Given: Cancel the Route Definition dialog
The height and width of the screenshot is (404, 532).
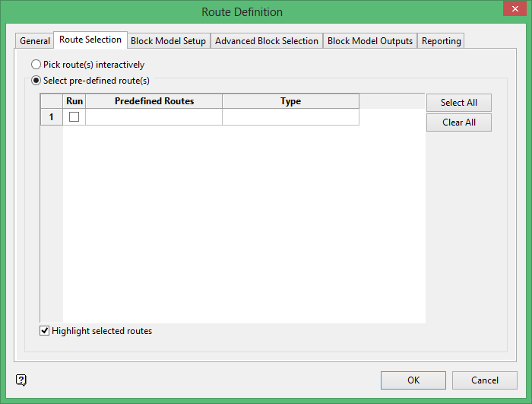Looking at the screenshot, I should click(x=485, y=380).
